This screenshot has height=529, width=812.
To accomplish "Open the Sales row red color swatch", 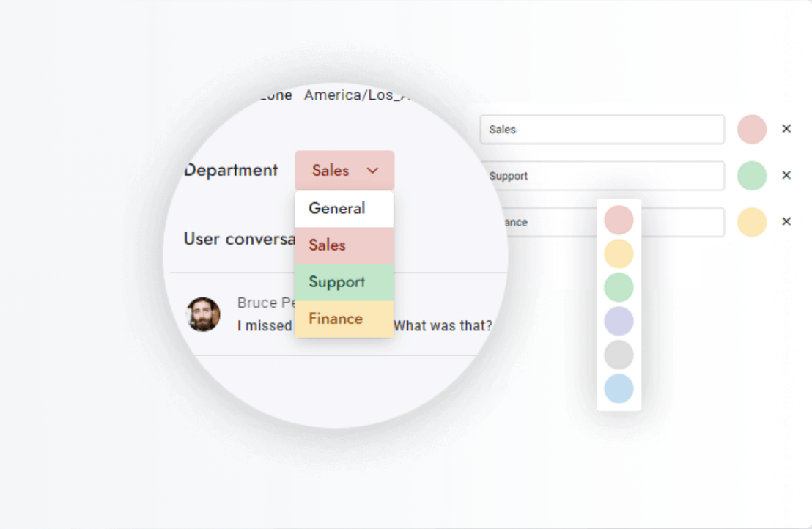I will click(752, 129).
